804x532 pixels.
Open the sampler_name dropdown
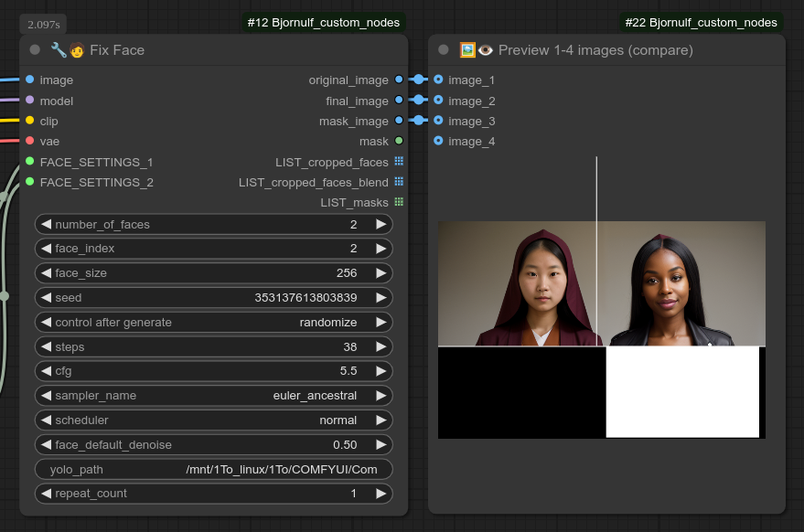tap(214, 396)
